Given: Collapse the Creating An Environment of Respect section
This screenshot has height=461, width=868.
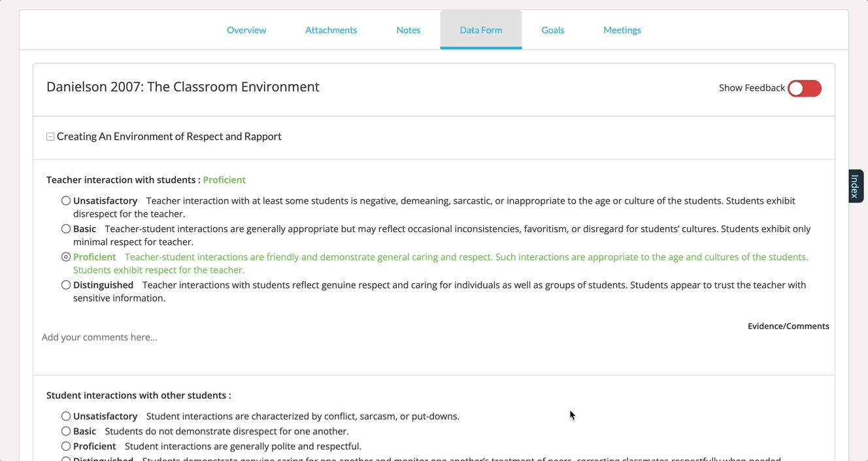Looking at the screenshot, I should tap(50, 137).
